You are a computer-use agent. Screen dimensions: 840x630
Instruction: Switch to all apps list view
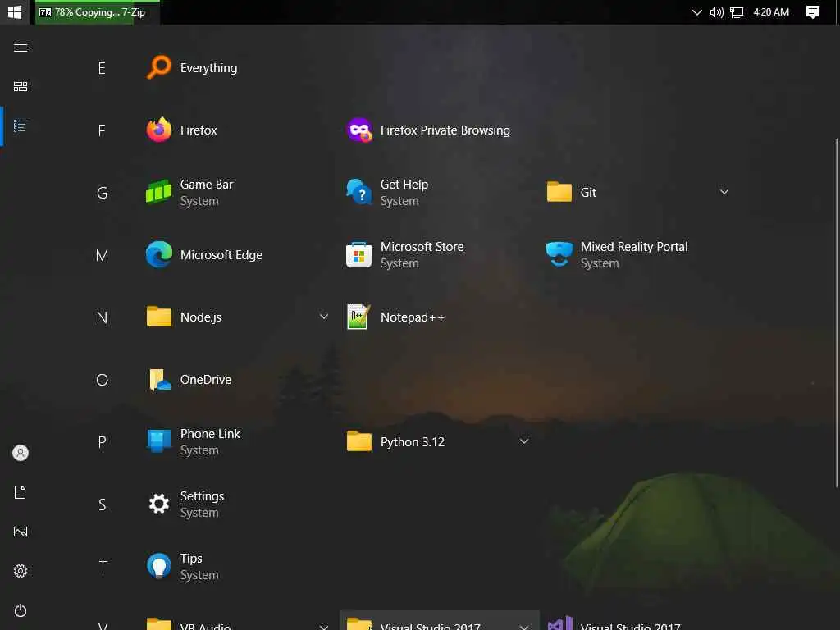click(x=21, y=126)
